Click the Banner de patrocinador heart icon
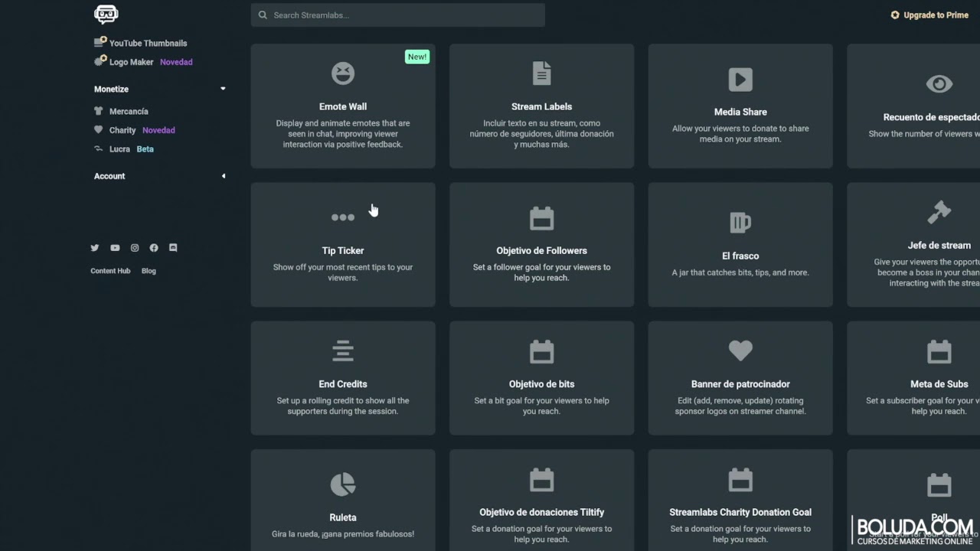 (740, 350)
